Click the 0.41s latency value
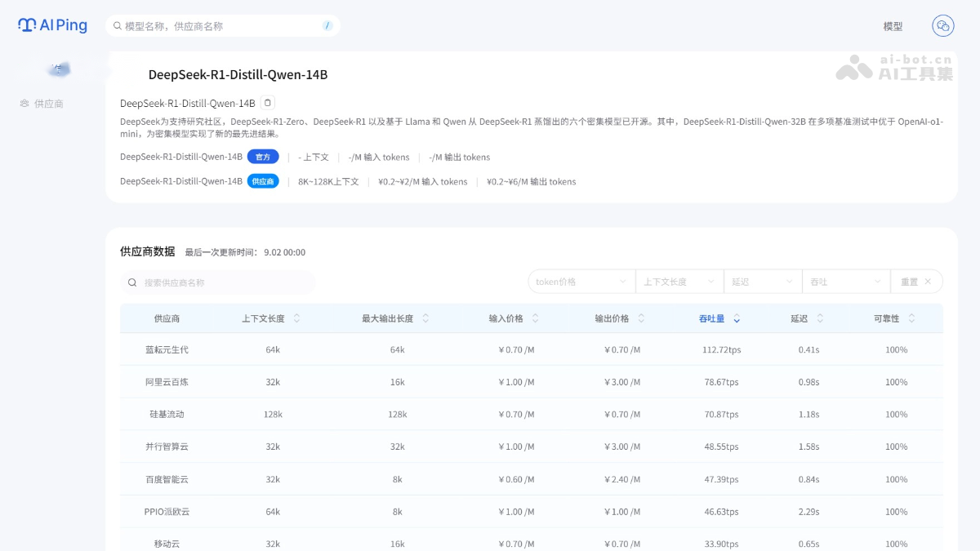 pos(808,349)
